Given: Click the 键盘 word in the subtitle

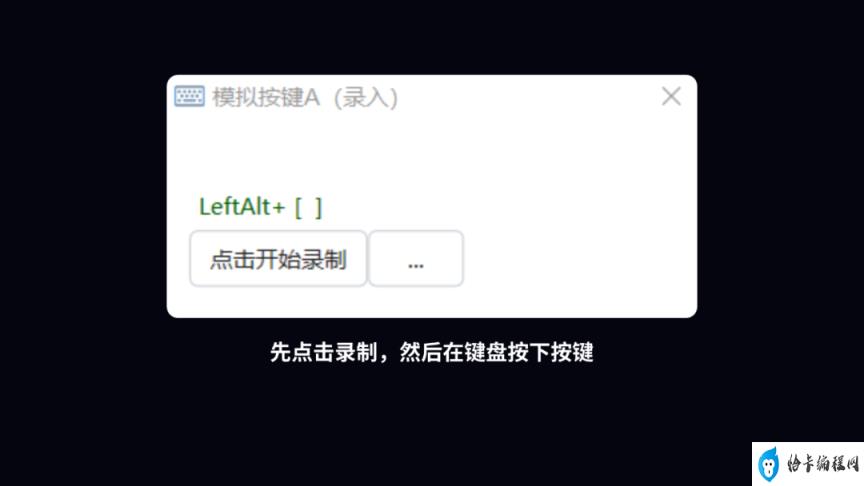Looking at the screenshot, I should click(x=485, y=352).
